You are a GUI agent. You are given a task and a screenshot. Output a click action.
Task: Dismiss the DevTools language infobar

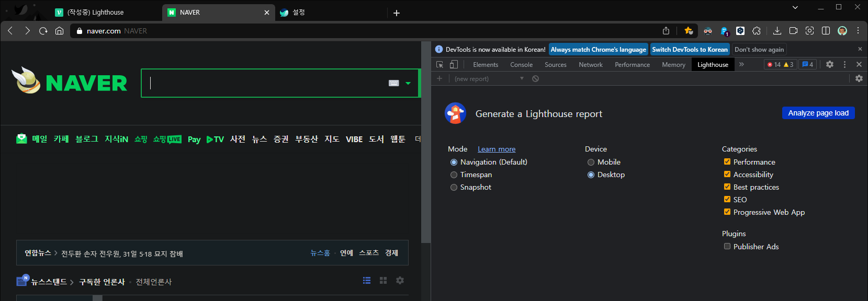[860, 49]
